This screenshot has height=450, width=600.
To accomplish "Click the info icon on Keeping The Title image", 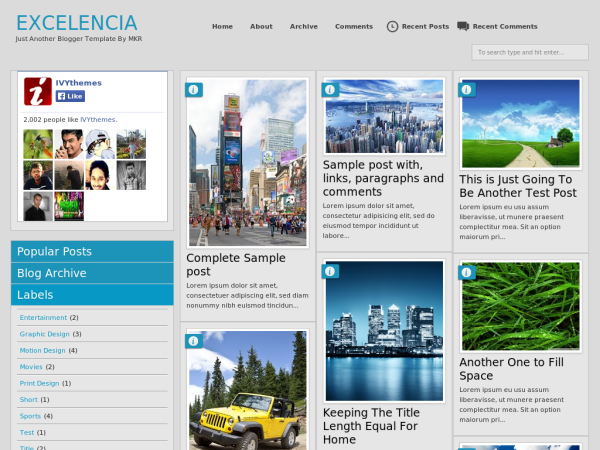I will (330, 272).
